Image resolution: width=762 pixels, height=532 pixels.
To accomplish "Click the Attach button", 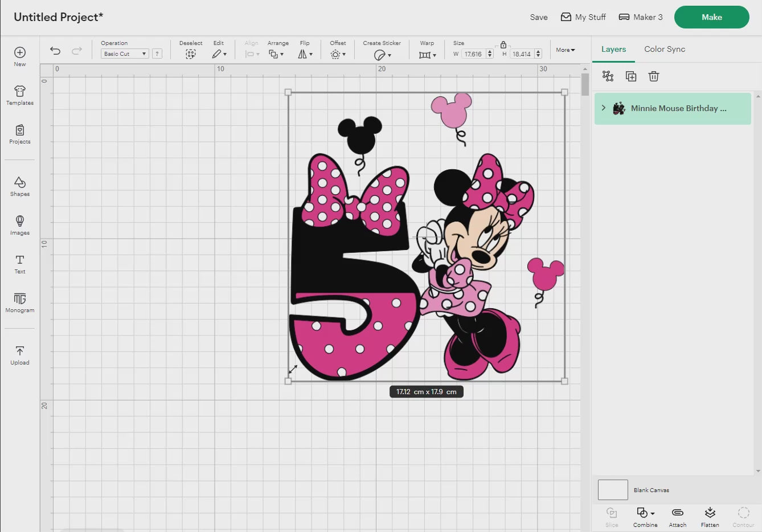I will point(678,517).
